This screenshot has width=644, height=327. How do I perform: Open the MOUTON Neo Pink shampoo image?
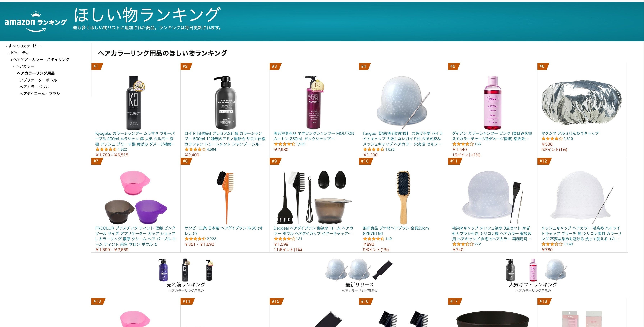click(314, 103)
